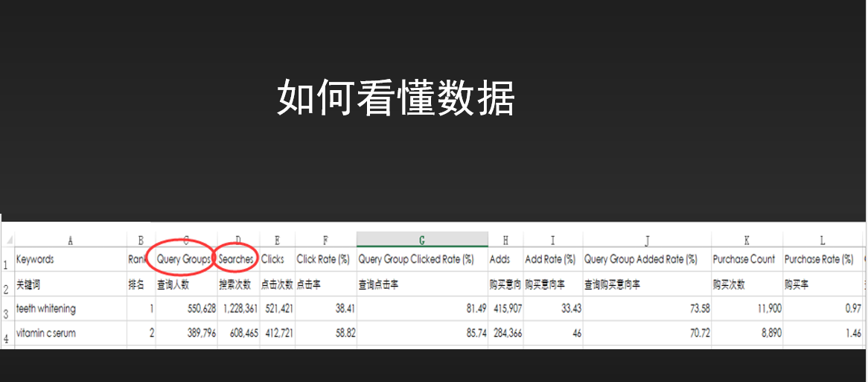Click the slide title "如何看懂数据"
Viewport: 868px width, 382px height.
pyautogui.click(x=396, y=98)
